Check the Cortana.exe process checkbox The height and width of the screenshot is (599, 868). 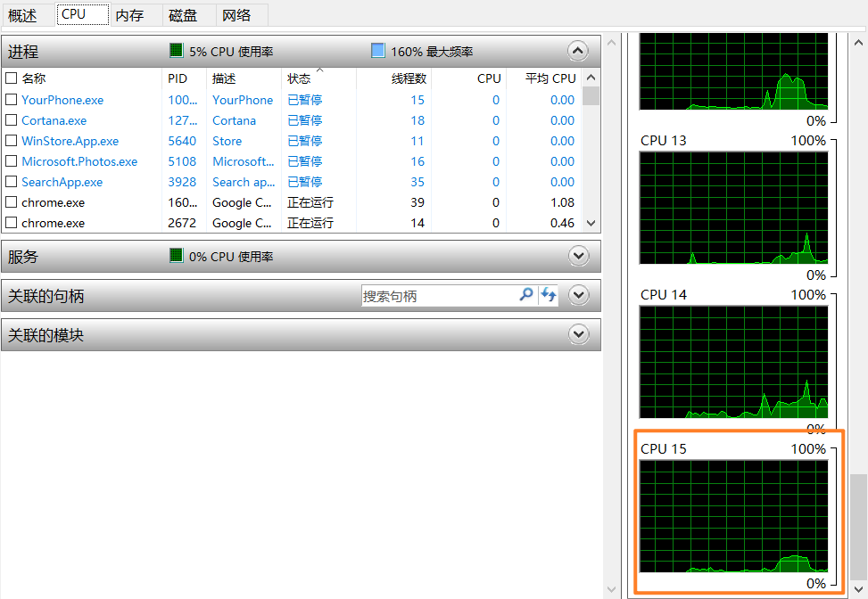click(11, 120)
